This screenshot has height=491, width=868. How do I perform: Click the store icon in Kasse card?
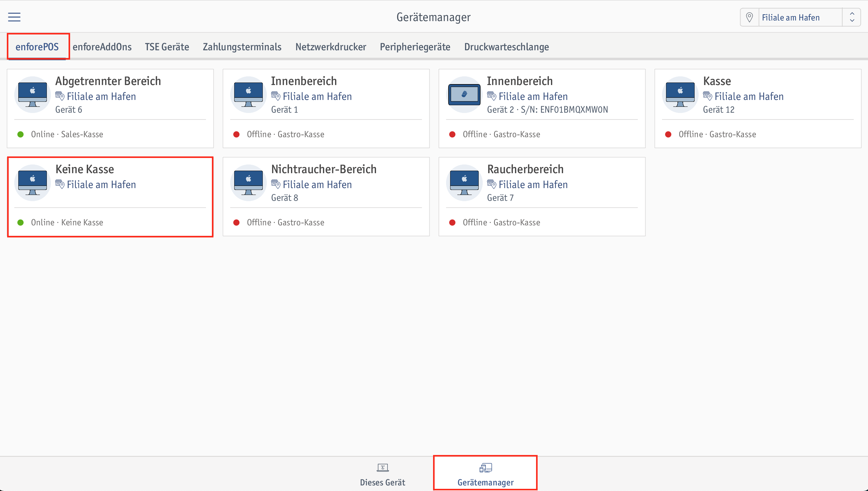[707, 96]
